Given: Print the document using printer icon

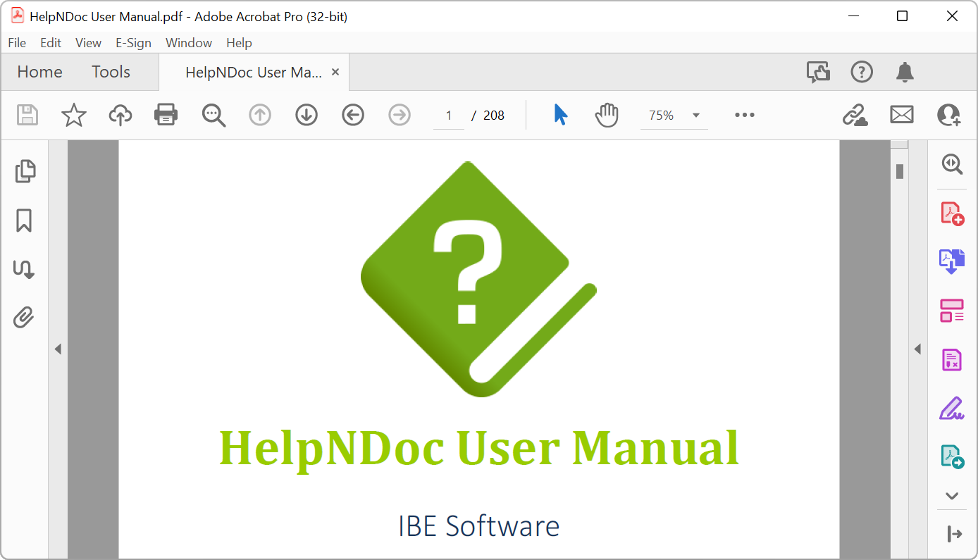Looking at the screenshot, I should (166, 115).
